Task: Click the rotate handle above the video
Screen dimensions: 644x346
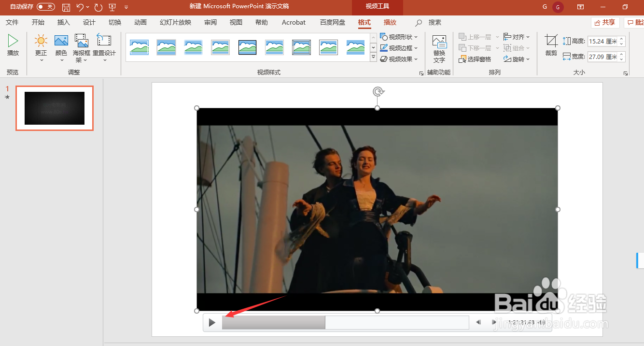Action: point(378,91)
